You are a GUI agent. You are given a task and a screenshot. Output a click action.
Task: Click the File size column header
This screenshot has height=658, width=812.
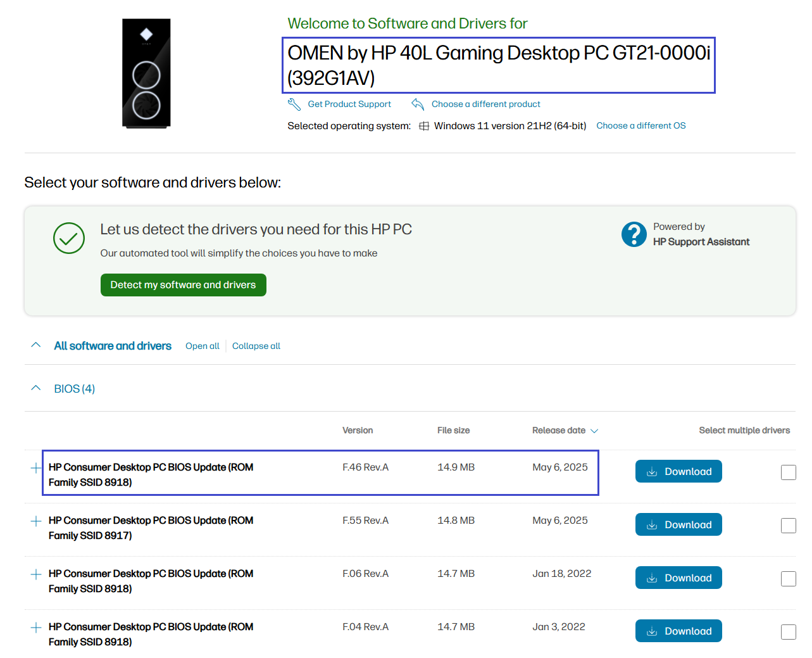point(453,430)
